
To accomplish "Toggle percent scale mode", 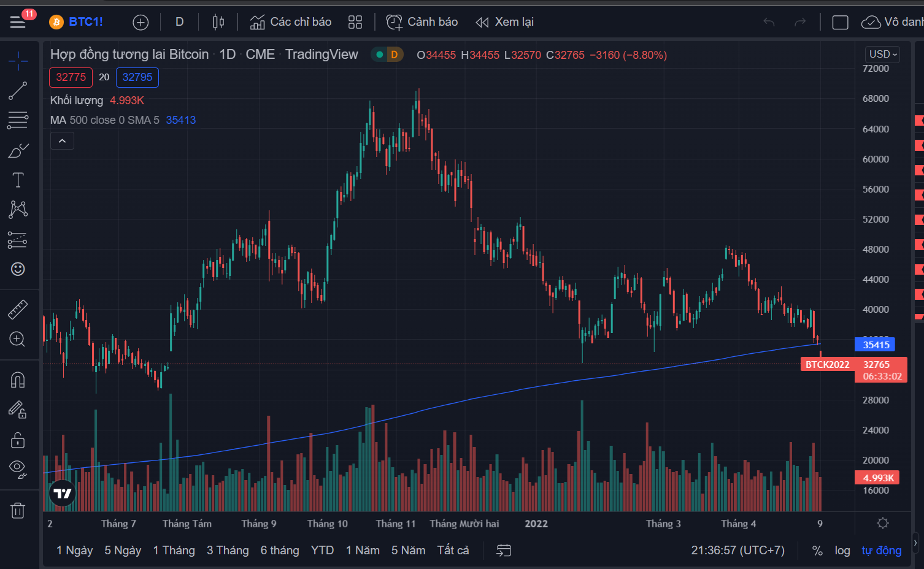I will [x=817, y=551].
